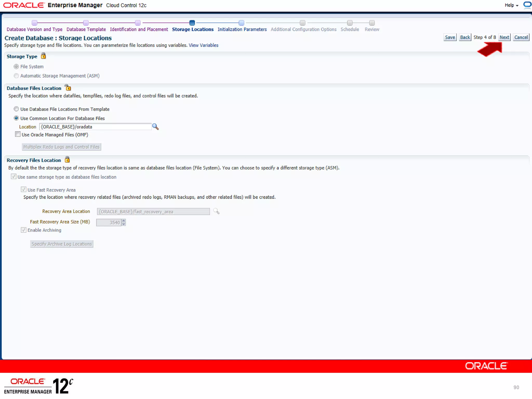Click the Storage Locations train step marker

[x=192, y=23]
